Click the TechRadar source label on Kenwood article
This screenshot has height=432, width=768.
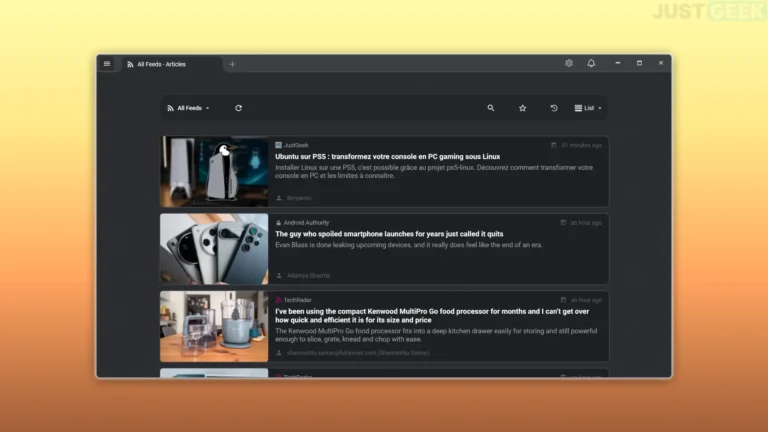[x=297, y=300]
